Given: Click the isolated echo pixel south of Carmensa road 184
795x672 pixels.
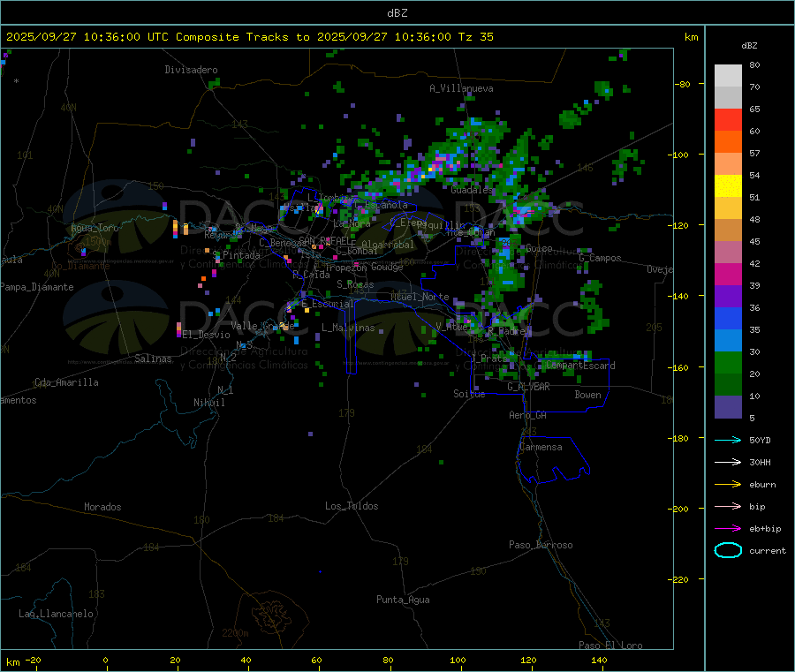Looking at the screenshot, I should pos(441,462).
